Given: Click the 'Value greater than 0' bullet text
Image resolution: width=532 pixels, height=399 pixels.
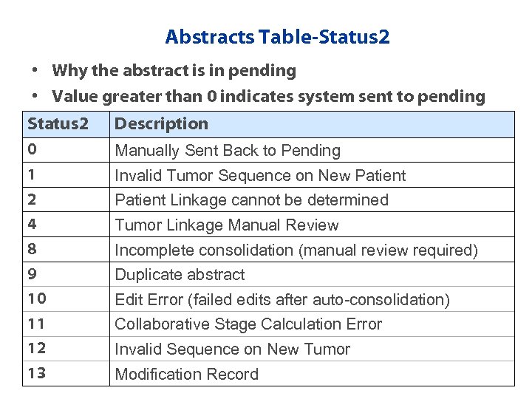Looking at the screenshot, I should (269, 96).
